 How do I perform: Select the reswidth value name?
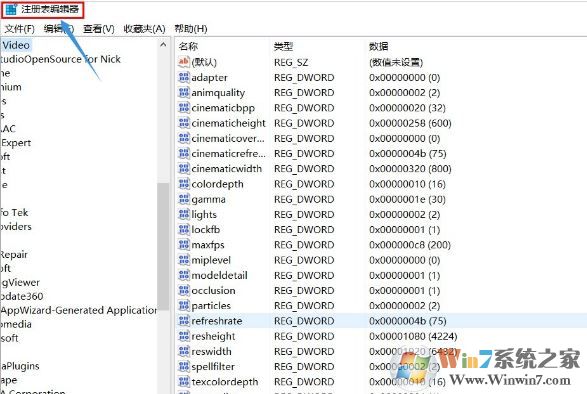pos(211,352)
